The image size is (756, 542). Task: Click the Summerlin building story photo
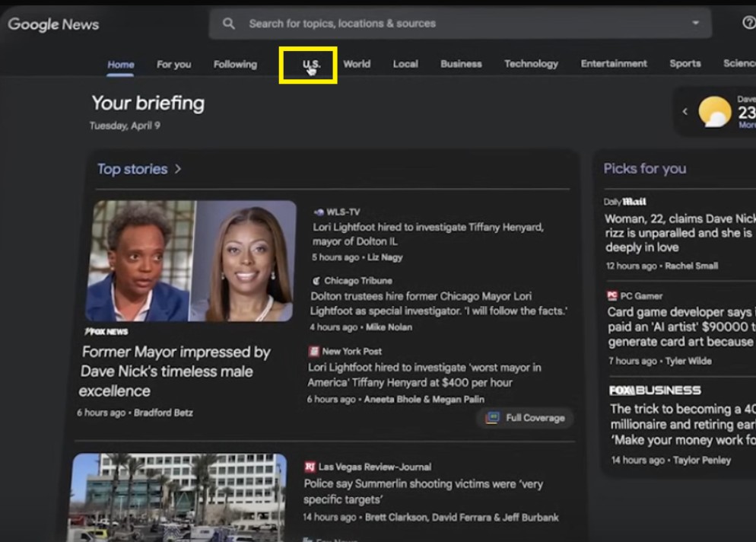[x=178, y=498]
